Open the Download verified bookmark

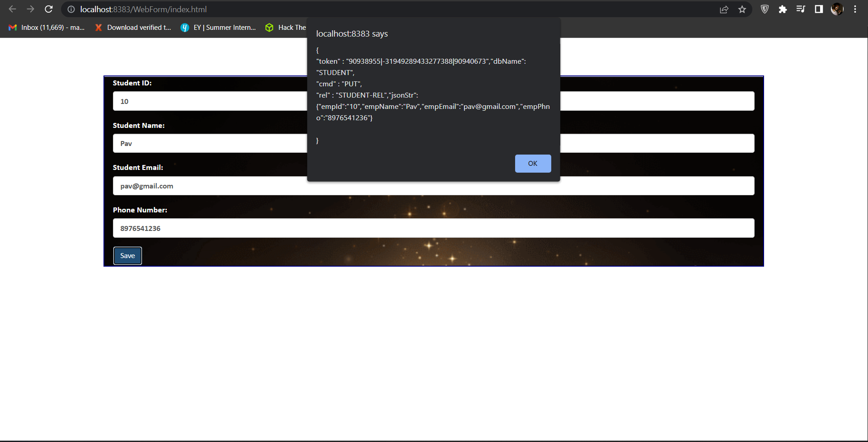click(x=133, y=28)
